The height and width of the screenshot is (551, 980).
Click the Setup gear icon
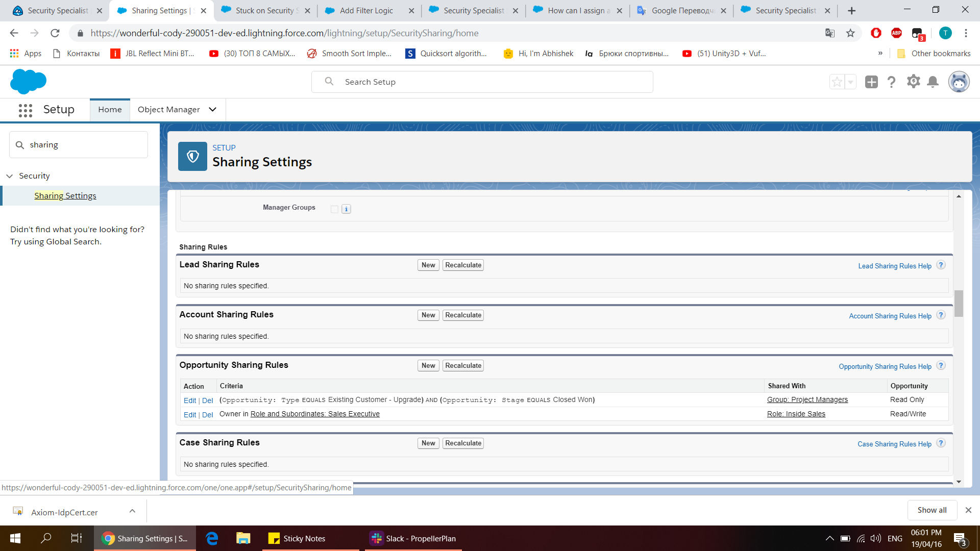coord(913,82)
